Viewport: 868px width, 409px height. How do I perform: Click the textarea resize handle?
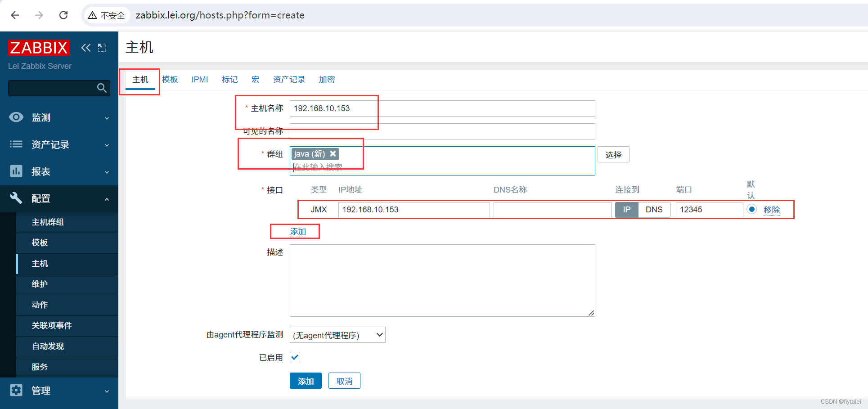pyautogui.click(x=591, y=313)
